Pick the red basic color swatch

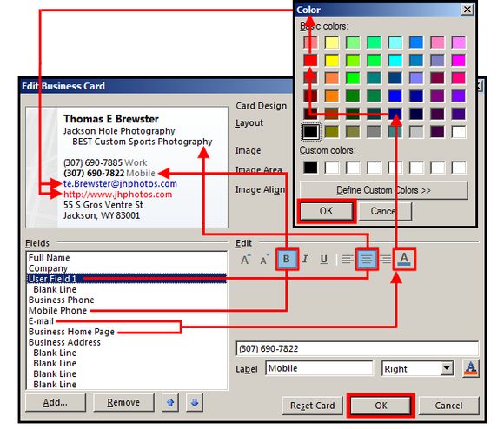point(310,61)
